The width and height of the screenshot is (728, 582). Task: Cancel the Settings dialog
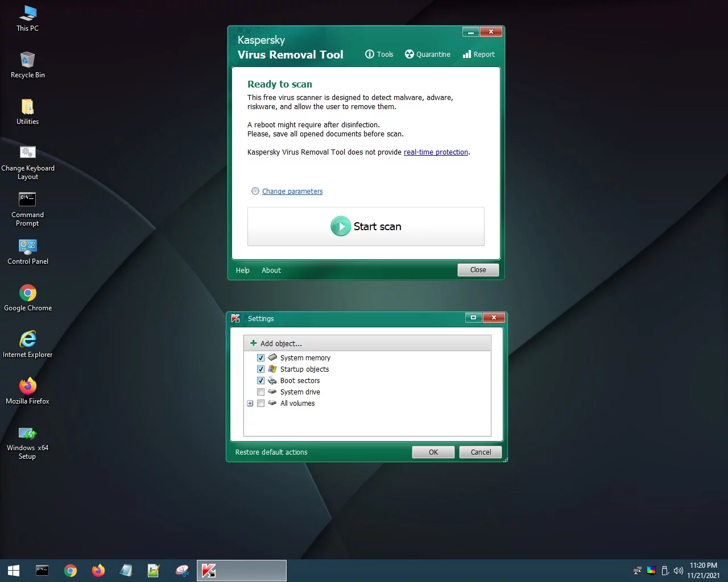(x=481, y=452)
